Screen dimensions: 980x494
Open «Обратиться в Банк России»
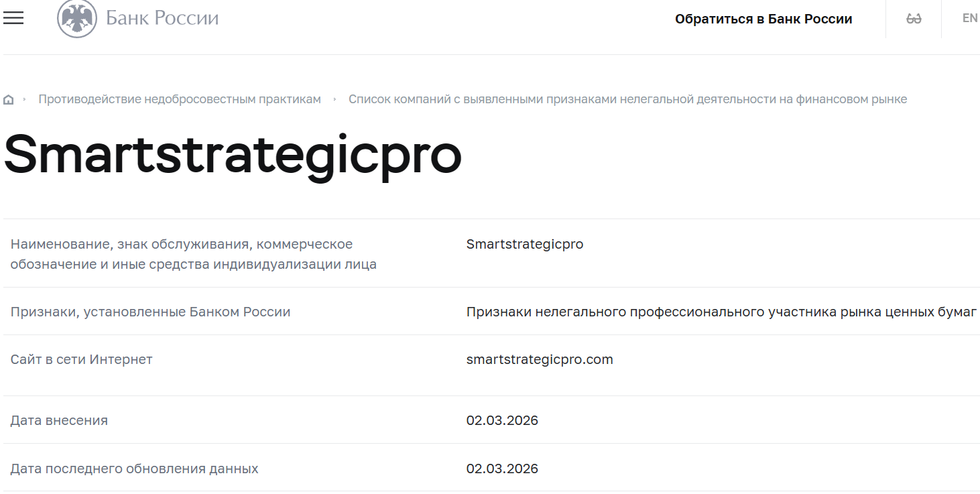tap(765, 19)
